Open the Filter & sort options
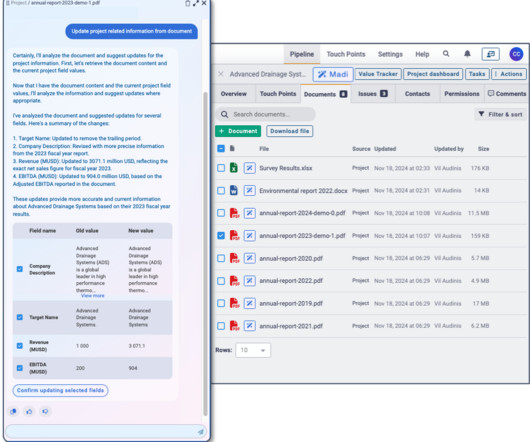 pos(501,115)
